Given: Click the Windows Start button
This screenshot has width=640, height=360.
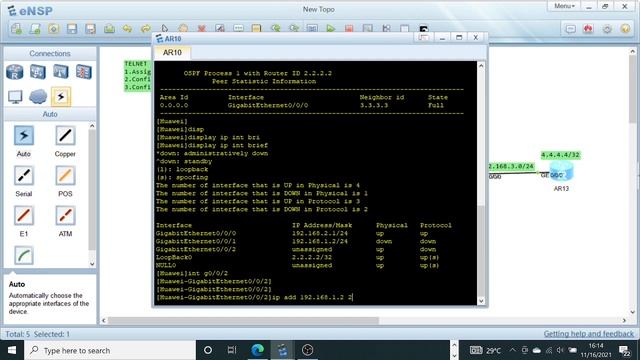Looking at the screenshot, I should pyautogui.click(x=12, y=350).
